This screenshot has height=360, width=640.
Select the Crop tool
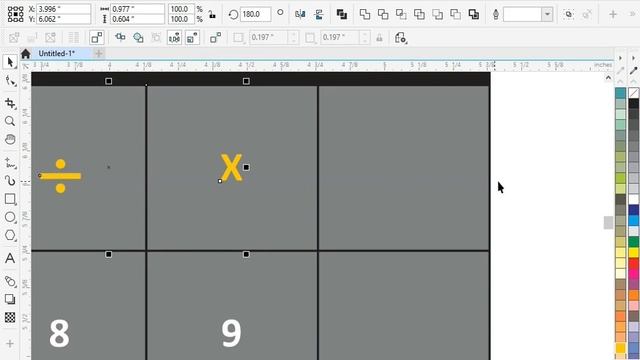click(10, 103)
